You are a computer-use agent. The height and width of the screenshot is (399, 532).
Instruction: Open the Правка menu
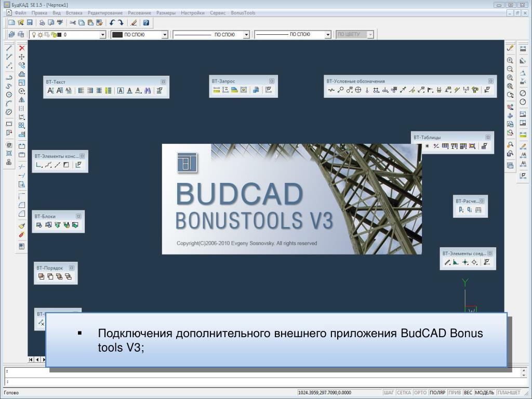tap(39, 13)
